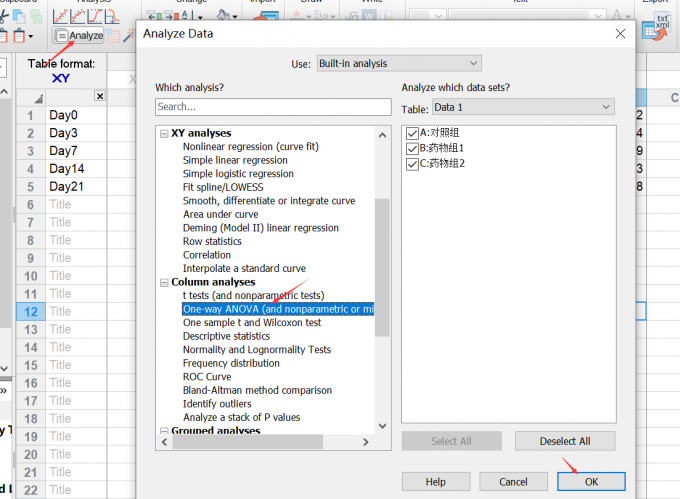680x499 pixels.
Task: Select t tests (and nonparametric tests)
Action: tap(253, 295)
